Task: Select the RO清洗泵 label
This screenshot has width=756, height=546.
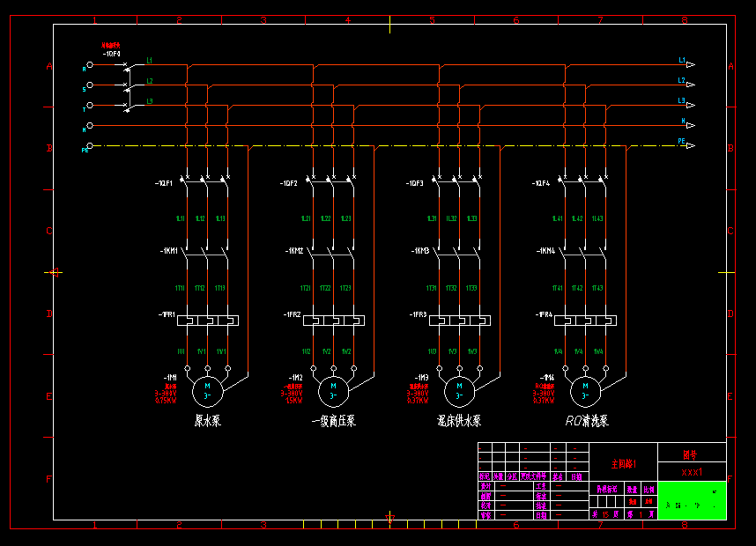Action: tap(587, 421)
